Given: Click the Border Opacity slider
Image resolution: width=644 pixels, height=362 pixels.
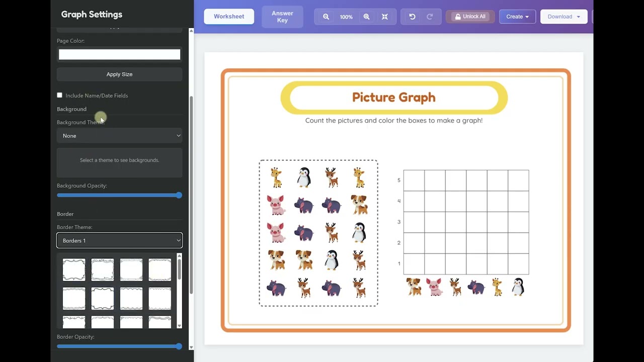Looking at the screenshot, I should click(119, 346).
